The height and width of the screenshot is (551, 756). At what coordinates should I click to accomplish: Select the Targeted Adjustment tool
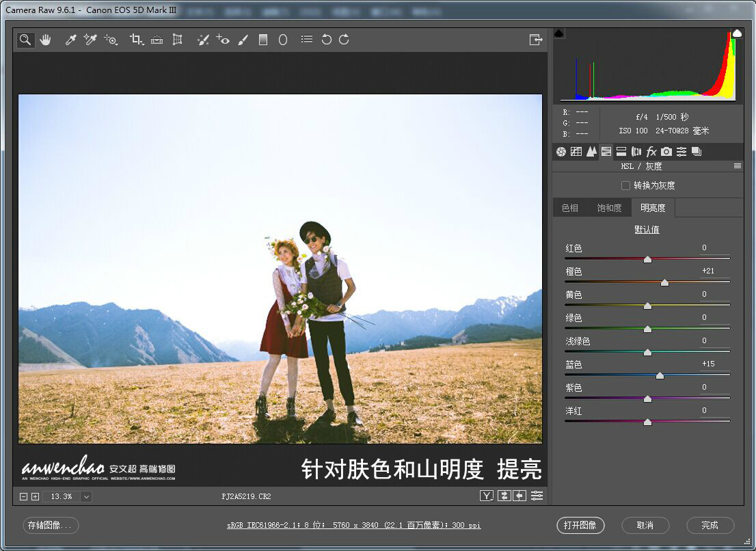click(x=111, y=40)
